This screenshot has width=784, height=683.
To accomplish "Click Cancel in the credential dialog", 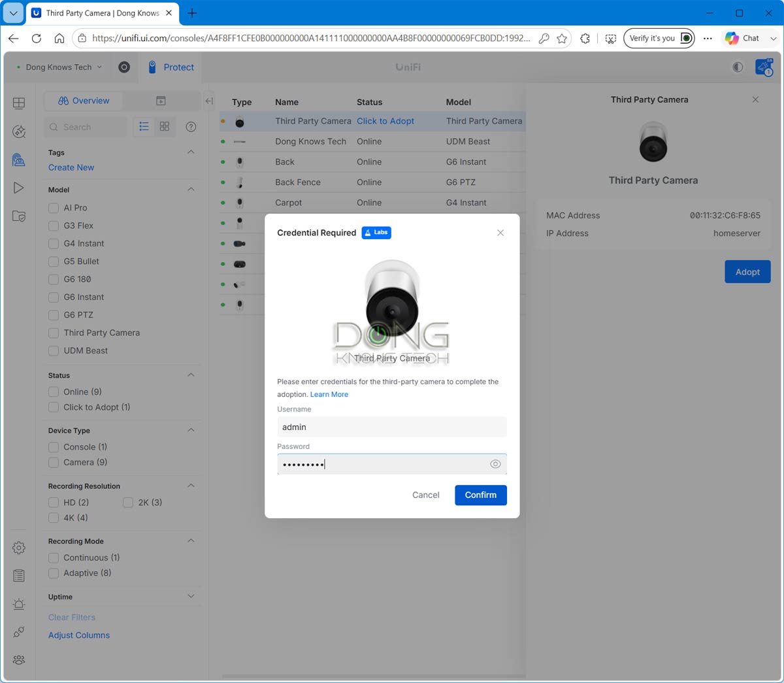I will (426, 495).
